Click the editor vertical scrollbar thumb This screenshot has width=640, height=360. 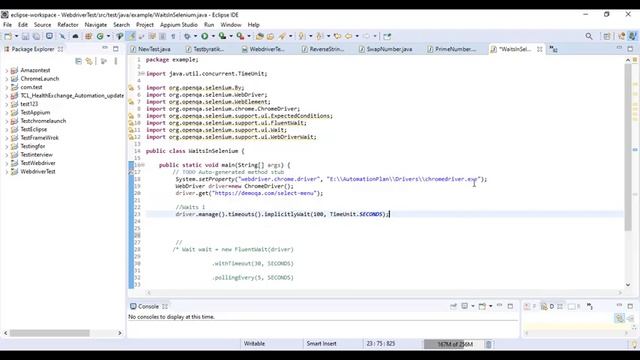click(628, 147)
